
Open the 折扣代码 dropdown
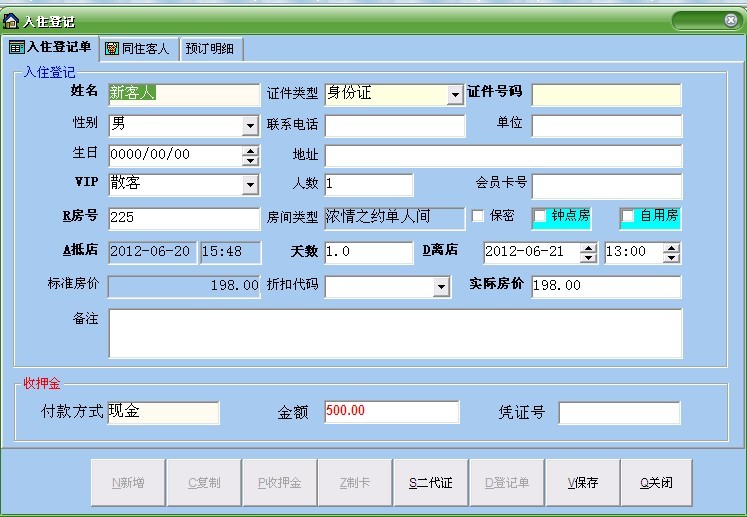pyautogui.click(x=441, y=288)
